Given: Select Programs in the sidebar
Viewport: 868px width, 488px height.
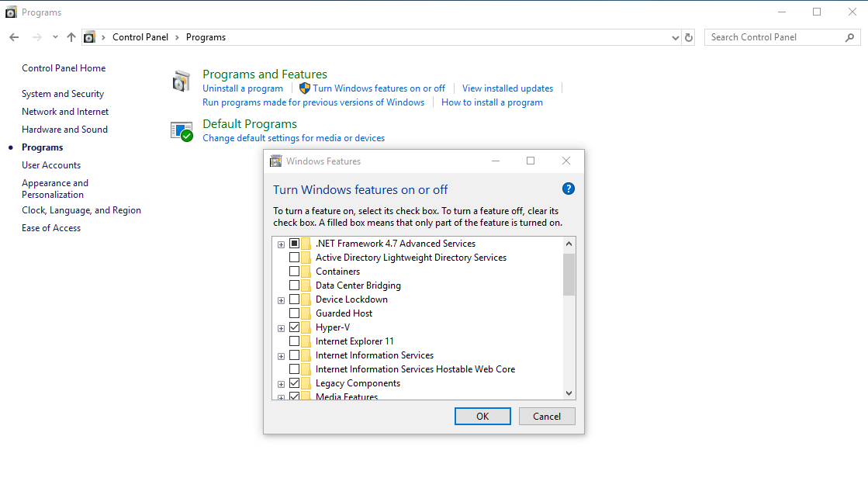Looking at the screenshot, I should 42,147.
